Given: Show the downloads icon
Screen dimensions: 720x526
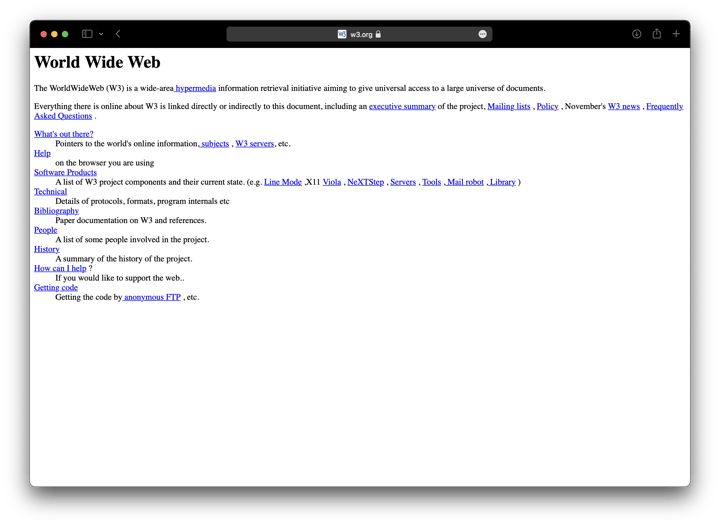Looking at the screenshot, I should tap(636, 34).
